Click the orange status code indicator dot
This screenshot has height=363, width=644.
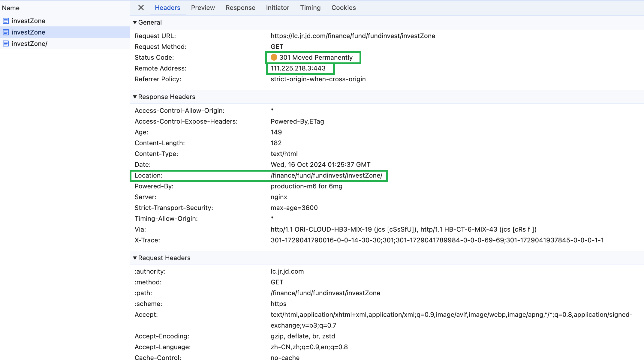tap(274, 57)
